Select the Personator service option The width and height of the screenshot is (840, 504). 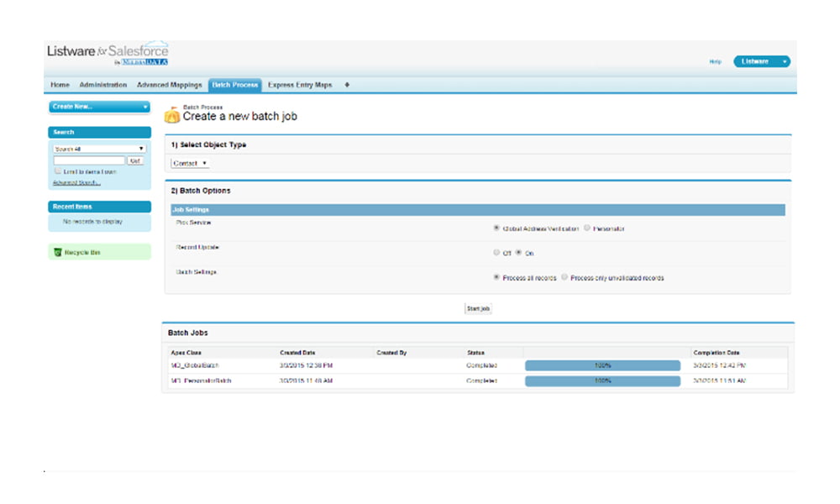click(x=587, y=228)
